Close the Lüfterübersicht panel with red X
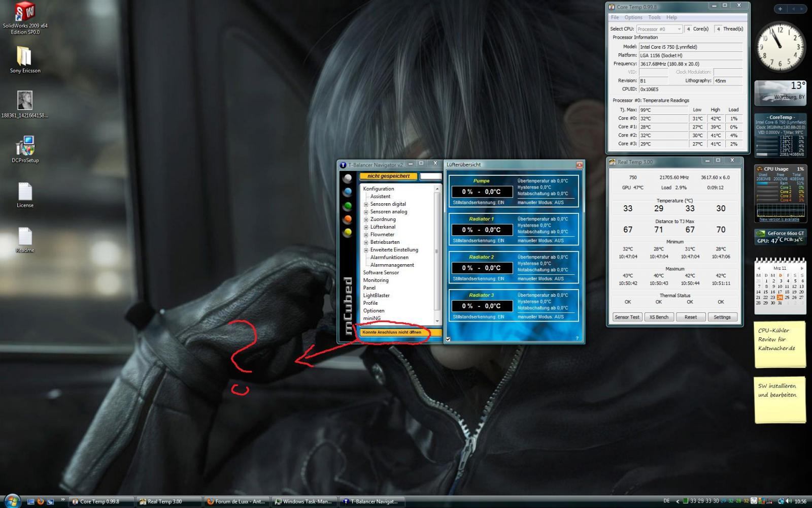Viewport: 812px width, 508px height. click(579, 165)
